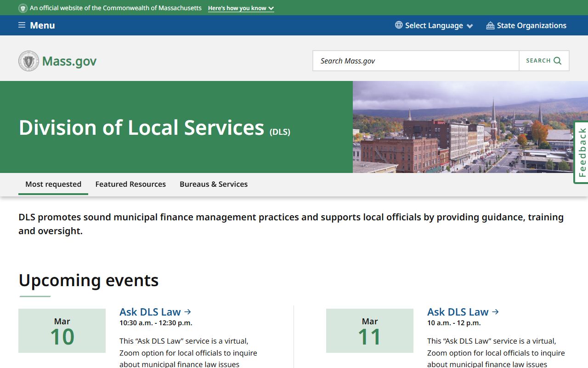
Task: Click the Menu label text
Action: [x=42, y=25]
